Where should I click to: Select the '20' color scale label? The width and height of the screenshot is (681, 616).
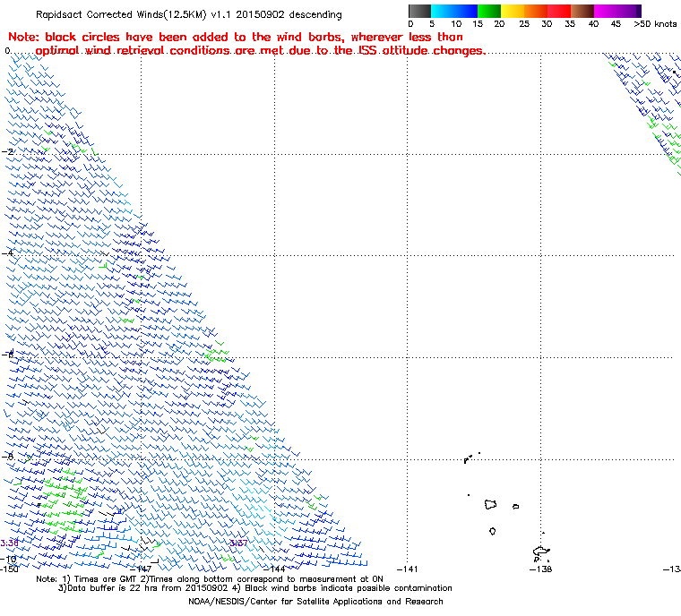499,24
